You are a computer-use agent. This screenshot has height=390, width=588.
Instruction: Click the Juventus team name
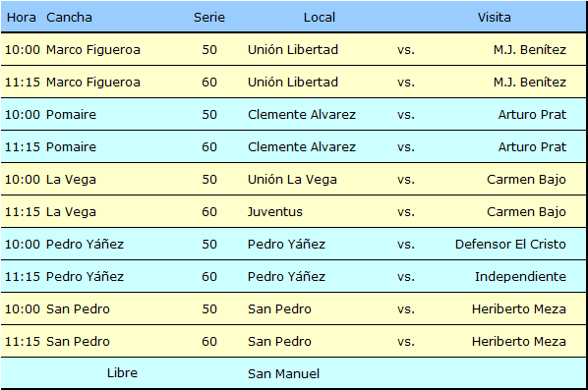click(275, 211)
